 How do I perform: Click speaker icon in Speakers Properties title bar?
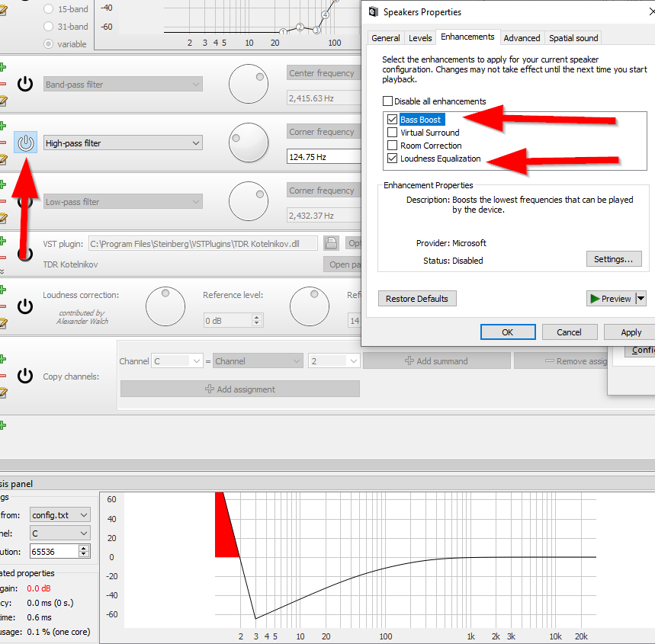point(374,12)
